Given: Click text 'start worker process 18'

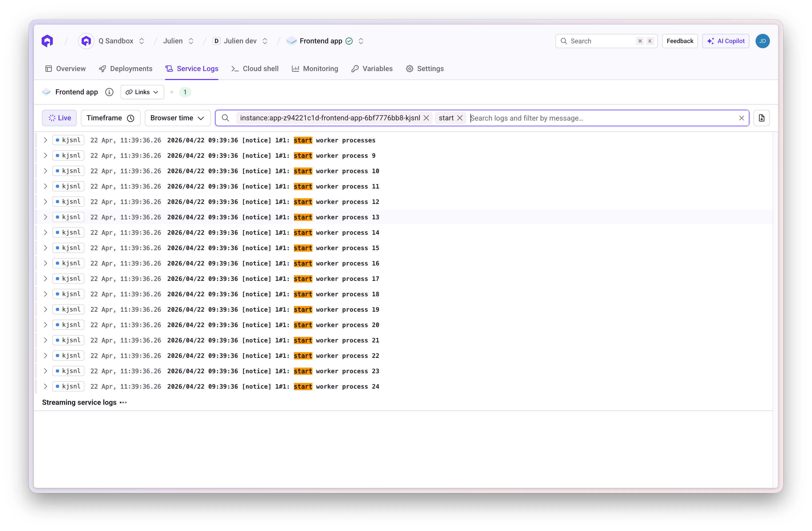Looking at the screenshot, I should tap(336, 294).
